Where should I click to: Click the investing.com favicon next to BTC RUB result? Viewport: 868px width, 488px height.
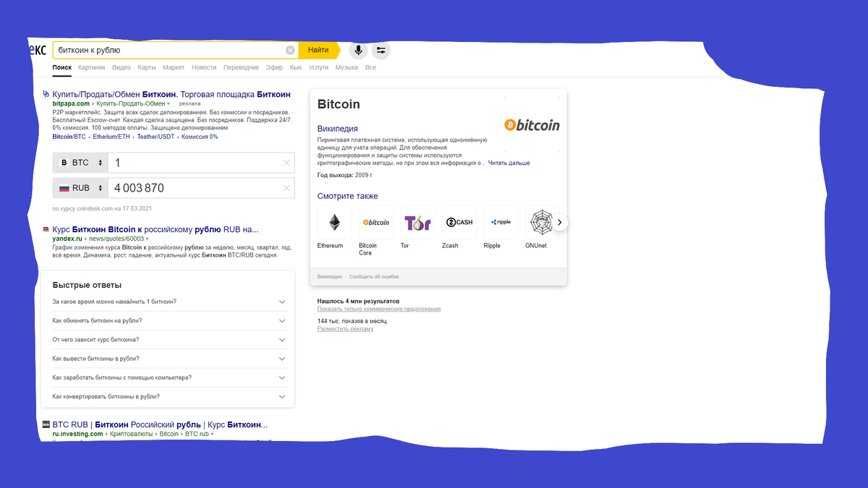[x=46, y=424]
